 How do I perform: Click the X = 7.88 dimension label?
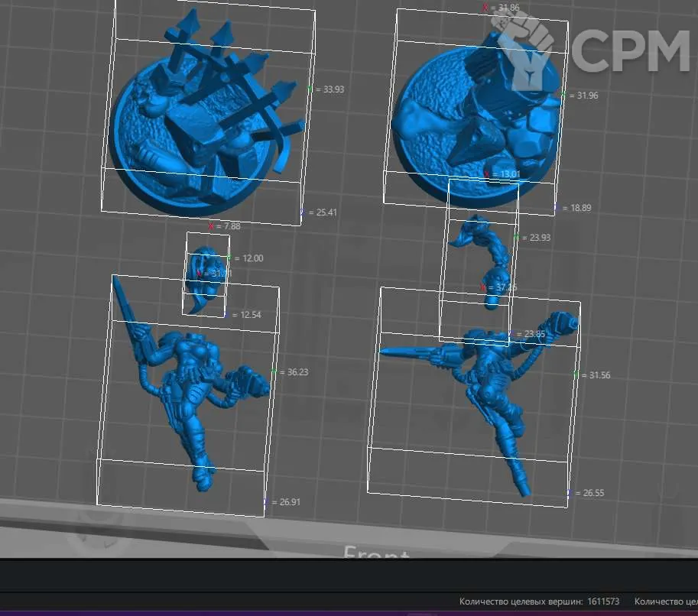pyautogui.click(x=229, y=226)
